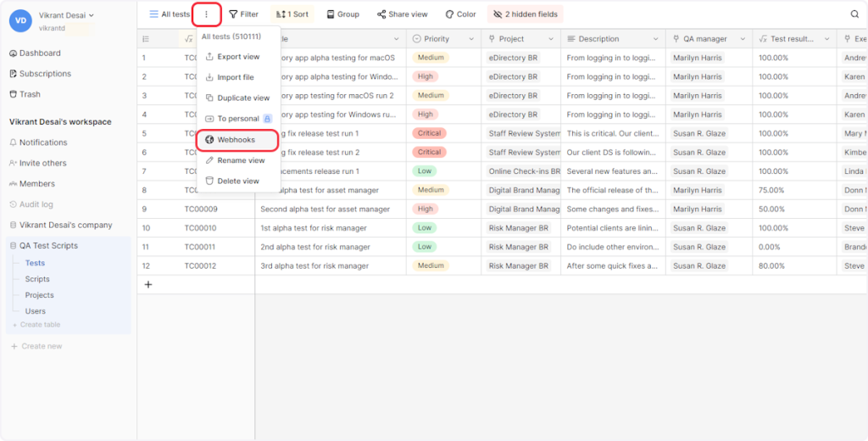
Task: Open the Group toolbar option
Action: pos(342,14)
